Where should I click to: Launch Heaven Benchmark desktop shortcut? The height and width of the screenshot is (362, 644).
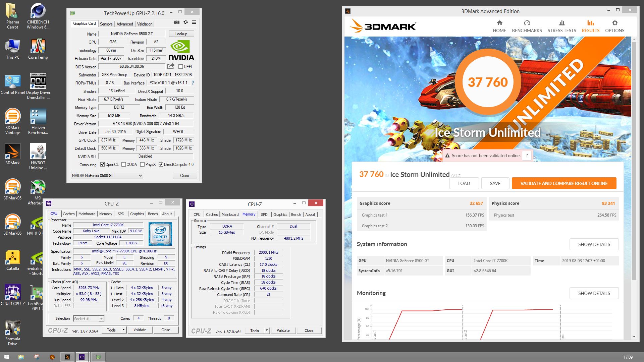point(38,121)
